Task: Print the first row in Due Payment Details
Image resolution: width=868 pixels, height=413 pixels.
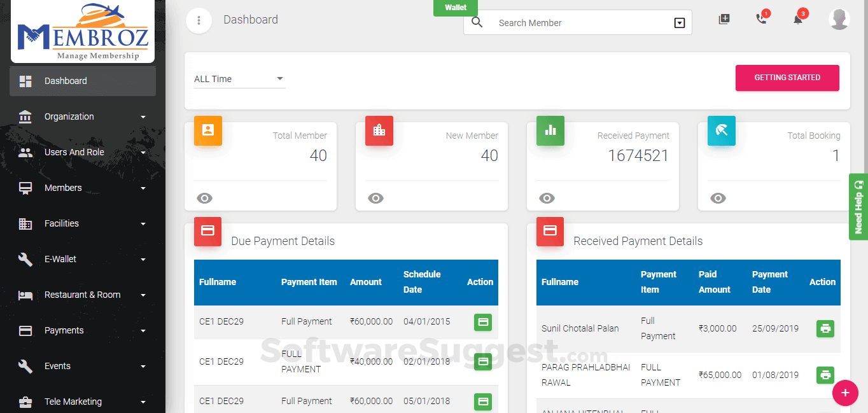Action: pos(482,321)
